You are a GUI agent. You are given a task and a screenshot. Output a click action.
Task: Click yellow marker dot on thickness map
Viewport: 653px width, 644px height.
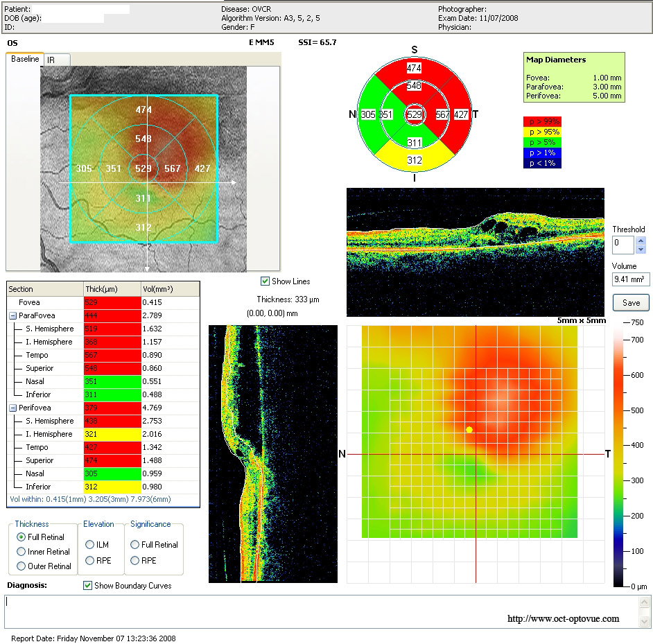(x=469, y=430)
